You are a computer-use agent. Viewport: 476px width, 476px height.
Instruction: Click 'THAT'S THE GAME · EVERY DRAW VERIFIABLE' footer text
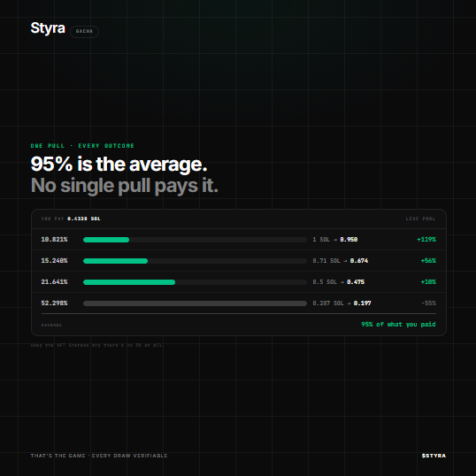[99, 456]
